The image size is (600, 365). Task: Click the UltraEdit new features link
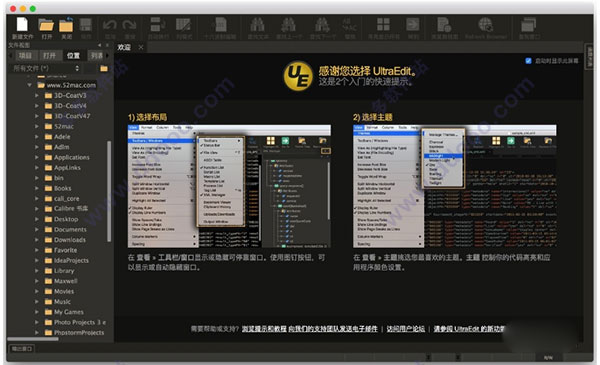click(x=469, y=329)
